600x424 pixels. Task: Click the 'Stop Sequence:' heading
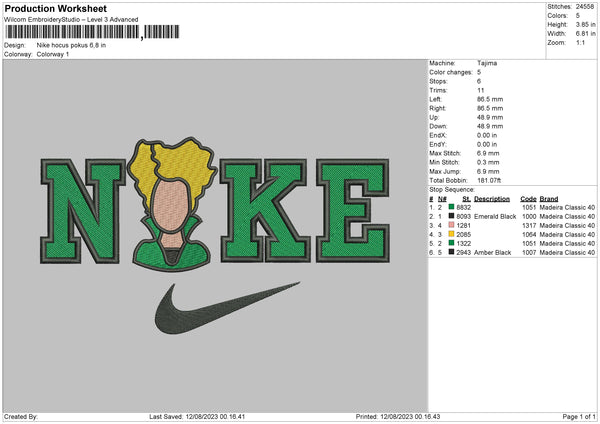452,189
